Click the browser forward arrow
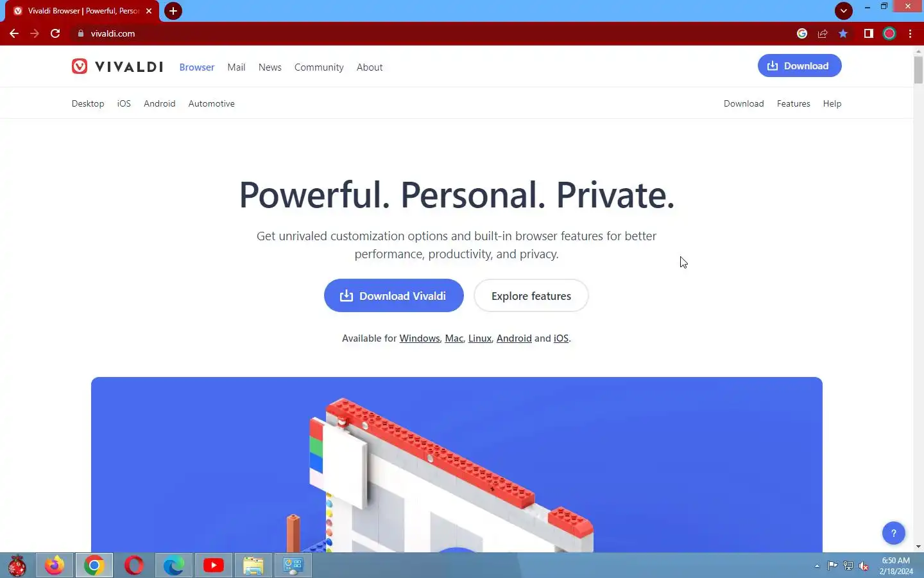Viewport: 924px width, 578px height. coord(35,33)
